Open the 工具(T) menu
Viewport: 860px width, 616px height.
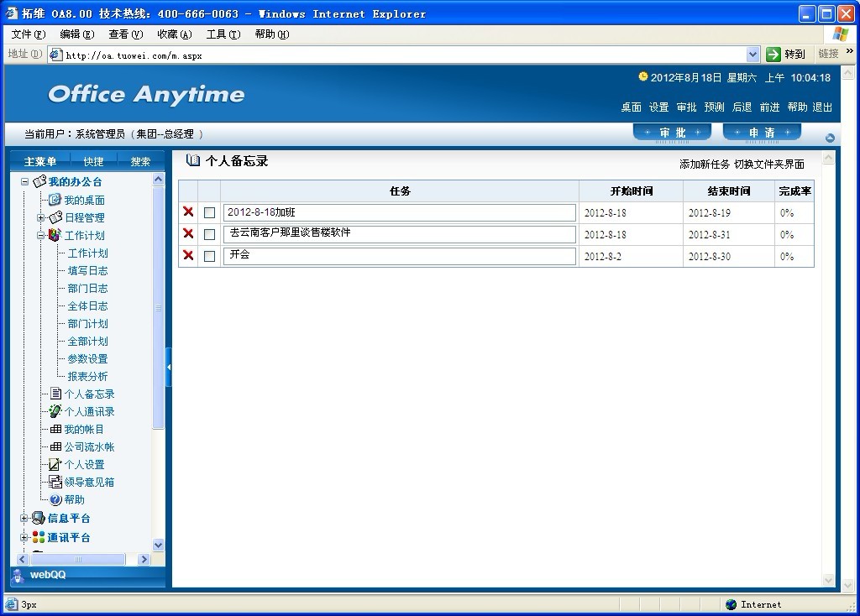223,34
